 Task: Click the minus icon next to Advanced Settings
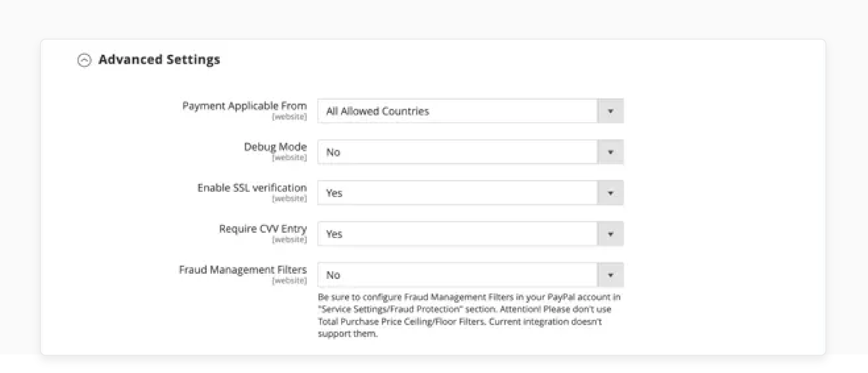click(x=86, y=60)
